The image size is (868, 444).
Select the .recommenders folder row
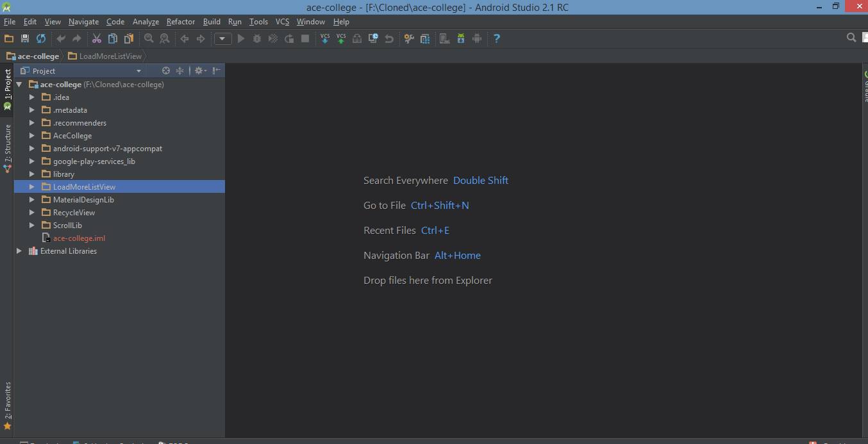[119, 122]
